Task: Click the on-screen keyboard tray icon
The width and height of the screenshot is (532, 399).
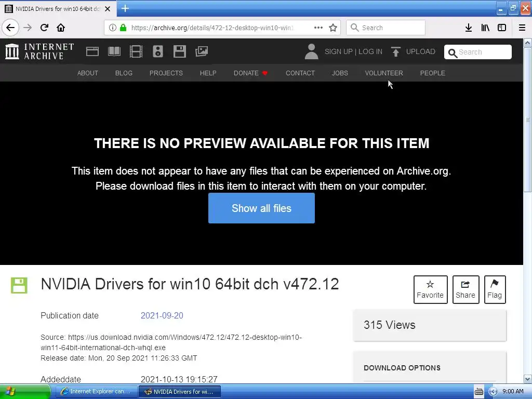Action: point(478,392)
